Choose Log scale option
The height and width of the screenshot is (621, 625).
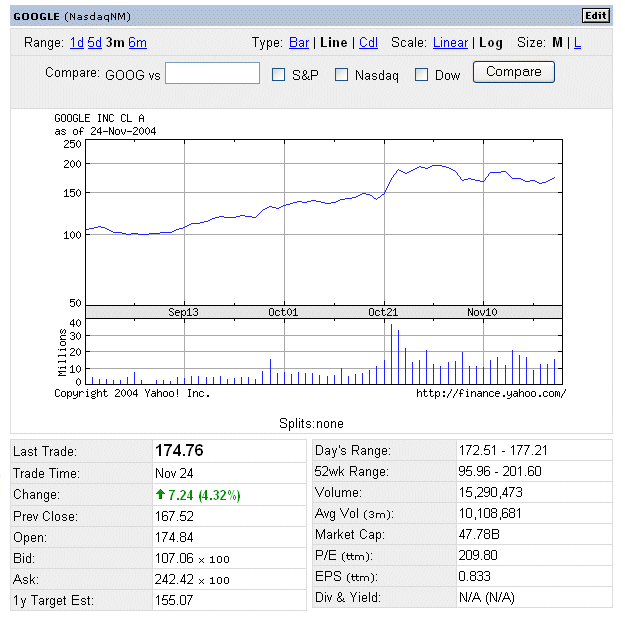click(x=491, y=43)
